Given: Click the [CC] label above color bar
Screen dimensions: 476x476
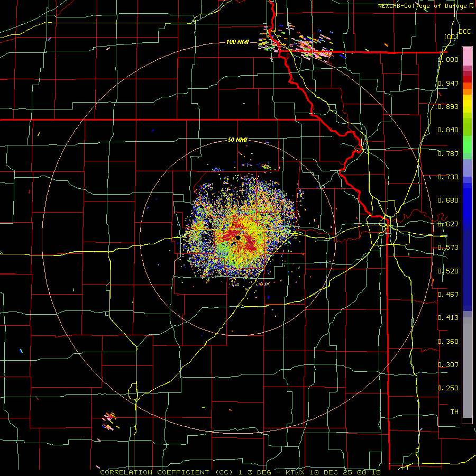Looking at the screenshot, I should point(452,36).
